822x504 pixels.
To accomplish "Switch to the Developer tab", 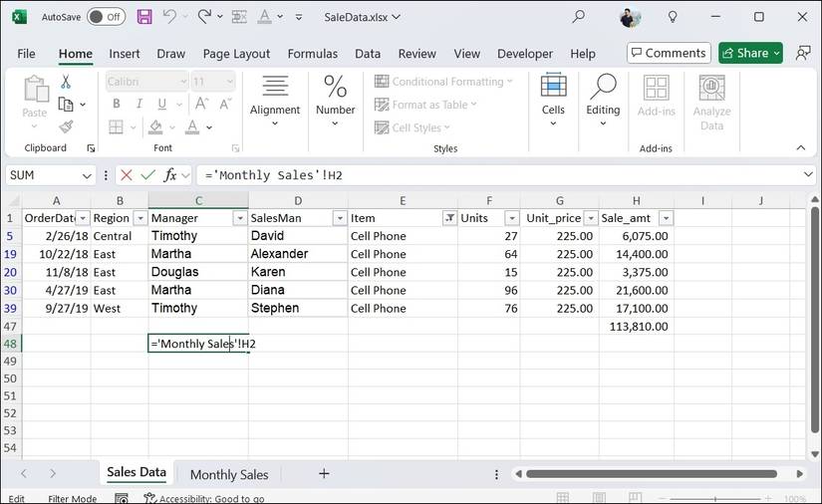I will pos(525,54).
